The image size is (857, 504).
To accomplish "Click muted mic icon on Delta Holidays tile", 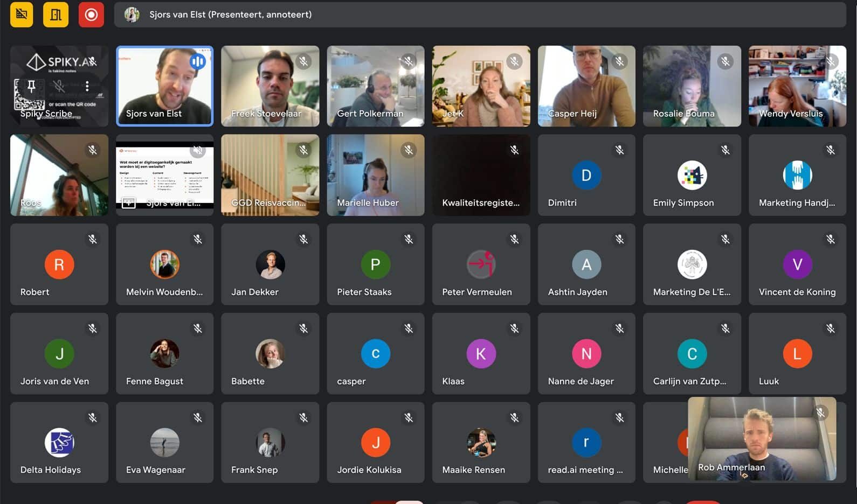I will point(93,417).
